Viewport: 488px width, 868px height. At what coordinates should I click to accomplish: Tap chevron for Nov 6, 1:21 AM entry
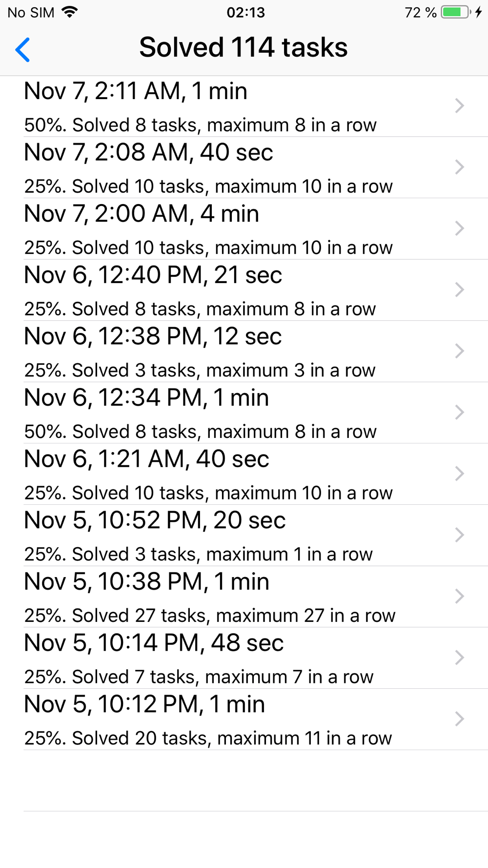tap(459, 474)
